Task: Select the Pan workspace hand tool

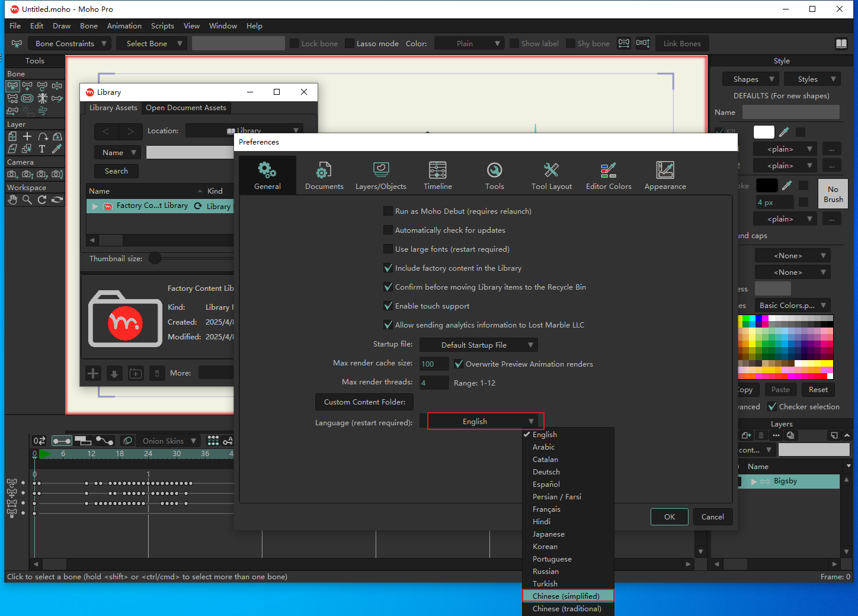Action: pos(12,200)
